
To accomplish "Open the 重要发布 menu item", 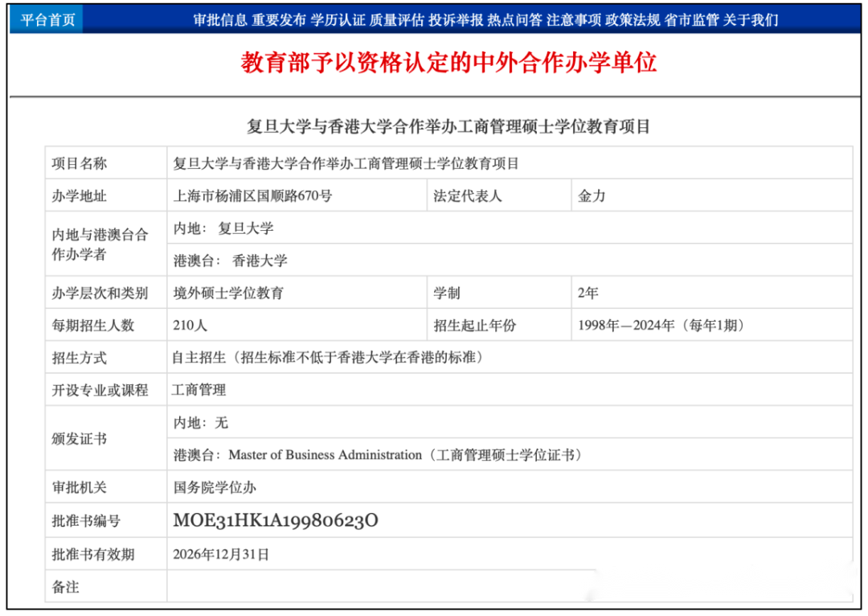I will click(279, 20).
